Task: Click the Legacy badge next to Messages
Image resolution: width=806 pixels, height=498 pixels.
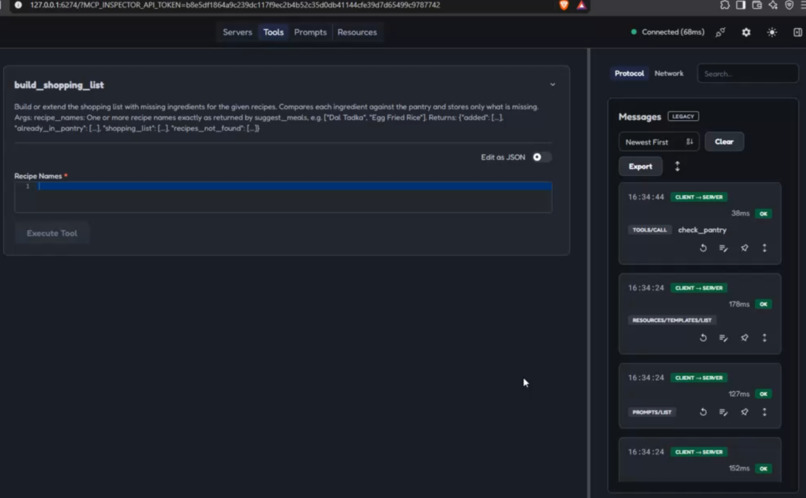Action: pyautogui.click(x=683, y=117)
